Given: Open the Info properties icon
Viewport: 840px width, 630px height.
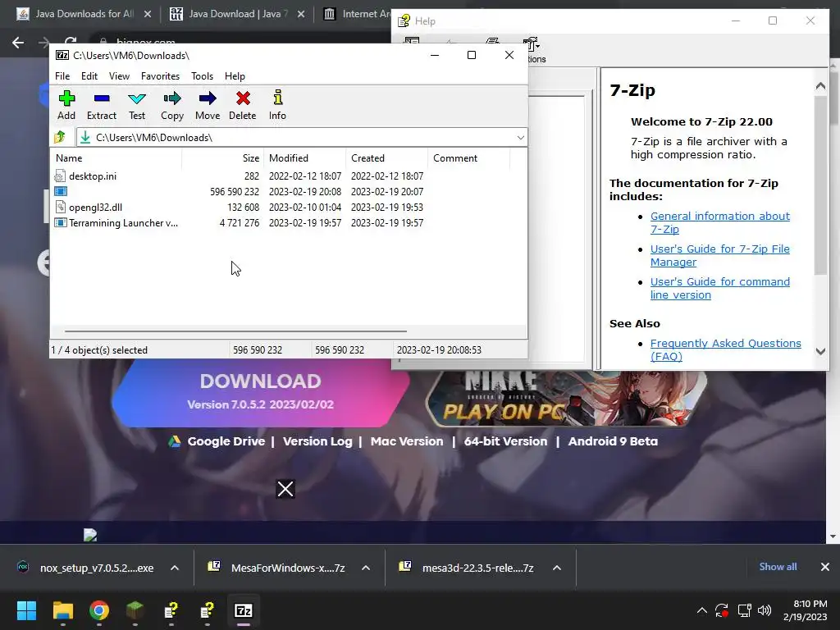Looking at the screenshot, I should click(277, 105).
